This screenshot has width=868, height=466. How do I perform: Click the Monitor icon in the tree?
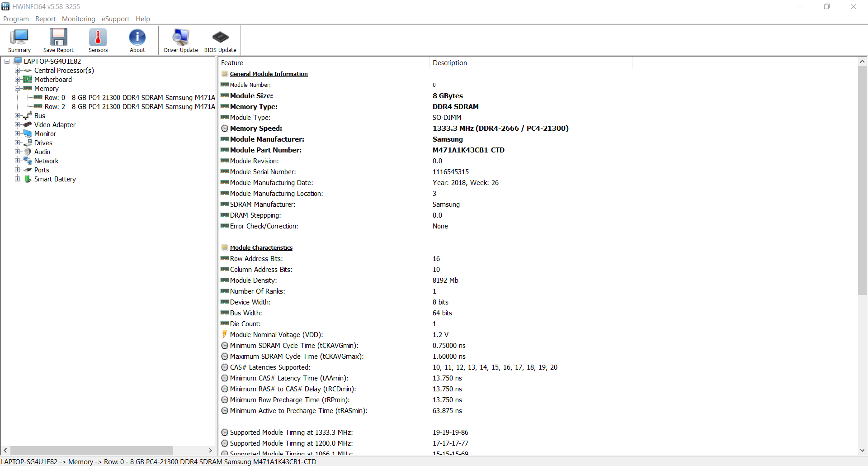coord(28,133)
